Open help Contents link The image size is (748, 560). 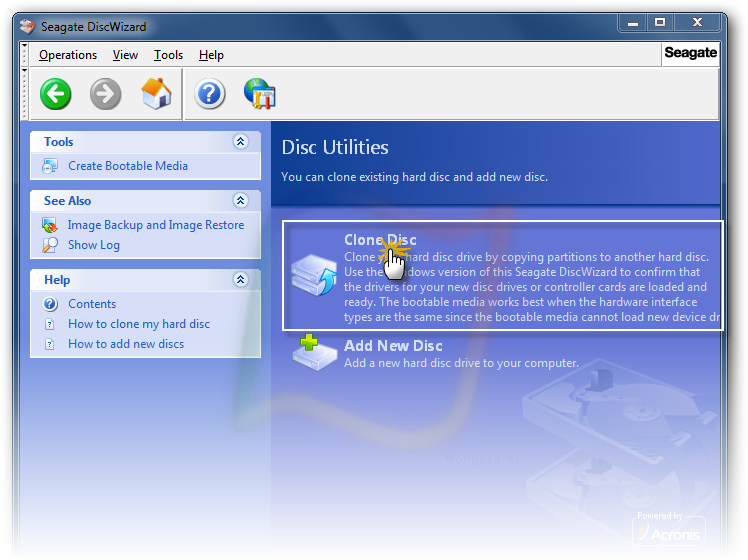92,304
